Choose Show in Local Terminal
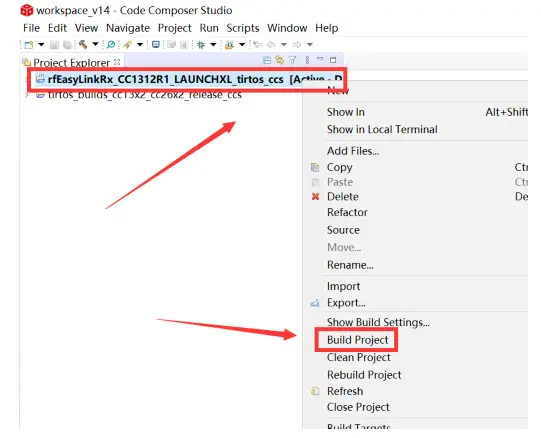The image size is (541, 438). pos(382,129)
